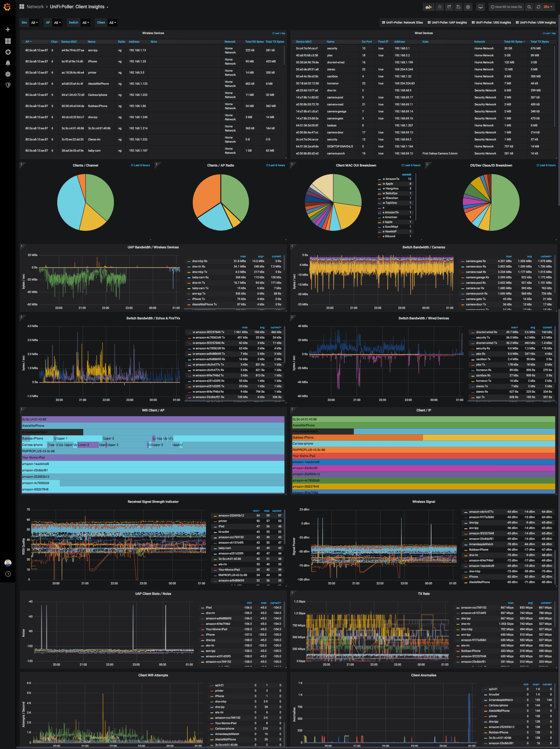This screenshot has width=560, height=749.
Task: Click the refresh dashboard icon
Action: (x=538, y=7)
